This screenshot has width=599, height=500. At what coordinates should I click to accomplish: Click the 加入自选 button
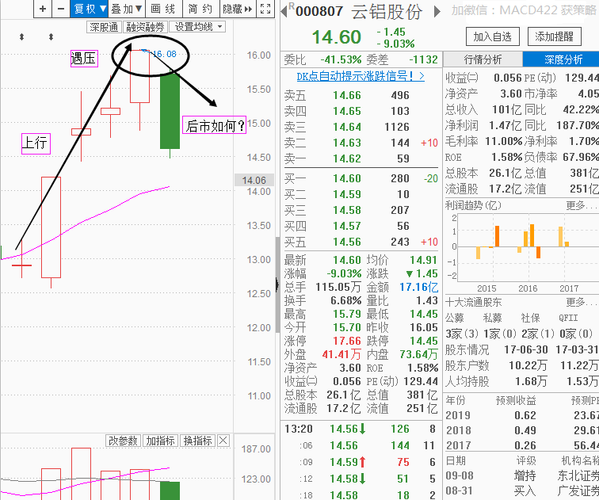click(x=493, y=37)
